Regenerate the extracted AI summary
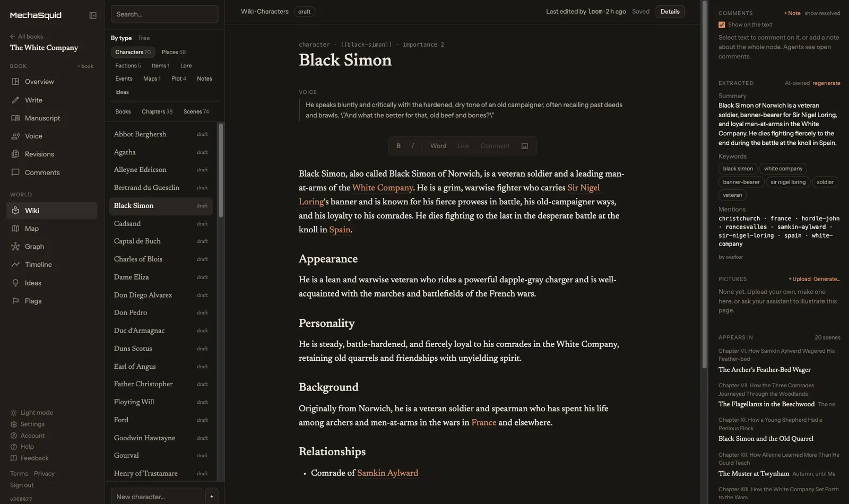The image size is (849, 504). point(826,83)
